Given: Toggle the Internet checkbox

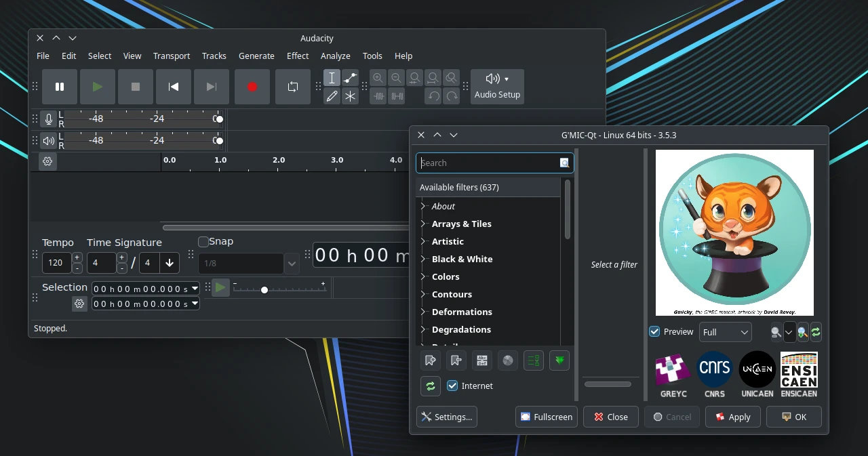Looking at the screenshot, I should [453, 386].
